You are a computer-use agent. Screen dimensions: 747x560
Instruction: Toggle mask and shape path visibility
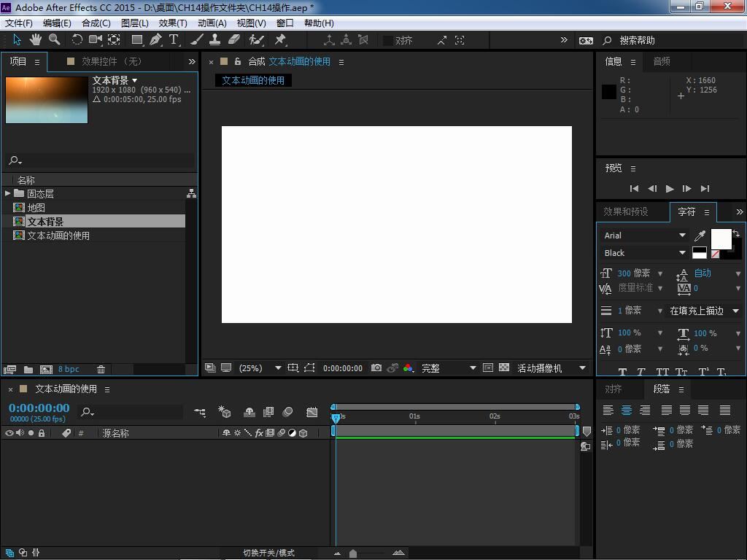309,367
